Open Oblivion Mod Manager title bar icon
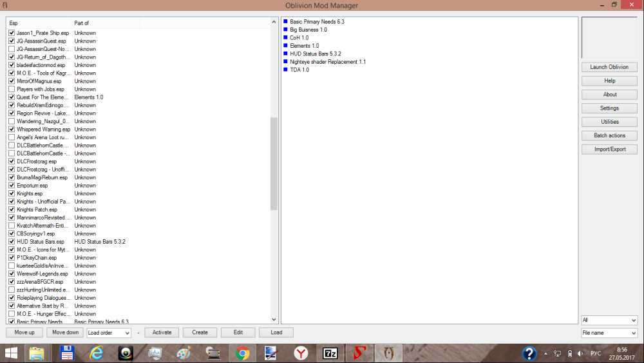This screenshot has height=363, width=644. [5, 5]
